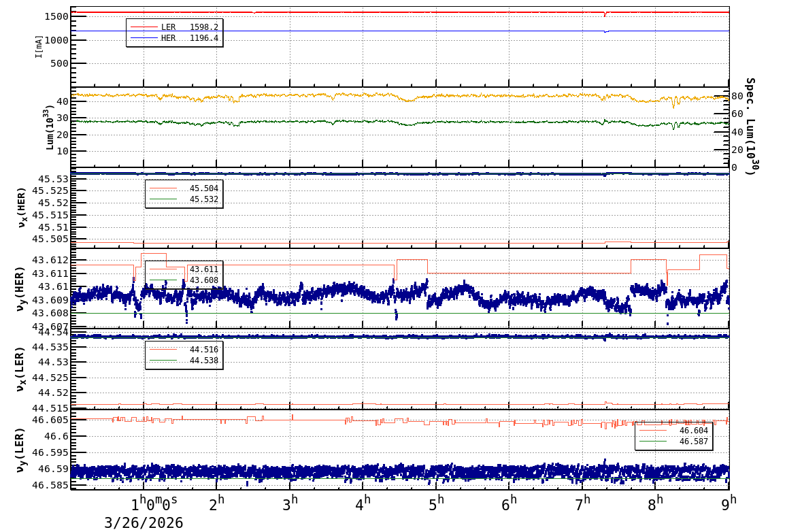Click the 43.608 legend value
The image size is (785, 532).
[x=203, y=280]
